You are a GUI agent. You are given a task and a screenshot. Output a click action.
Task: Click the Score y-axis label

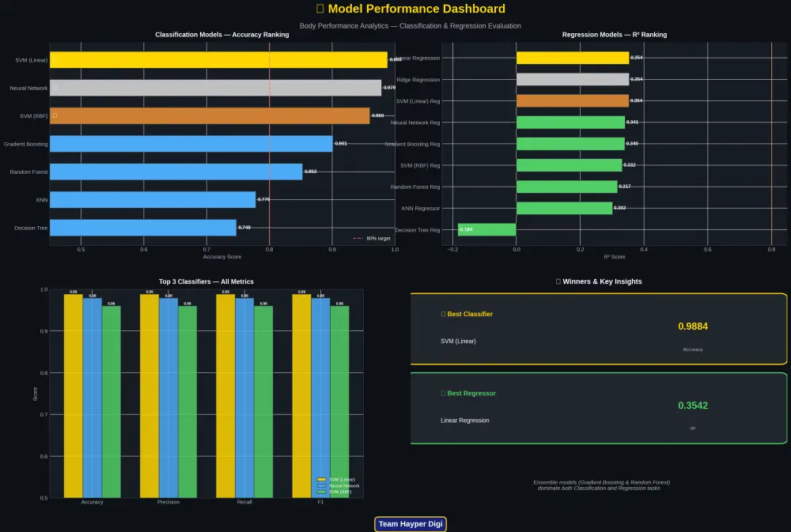point(36,394)
